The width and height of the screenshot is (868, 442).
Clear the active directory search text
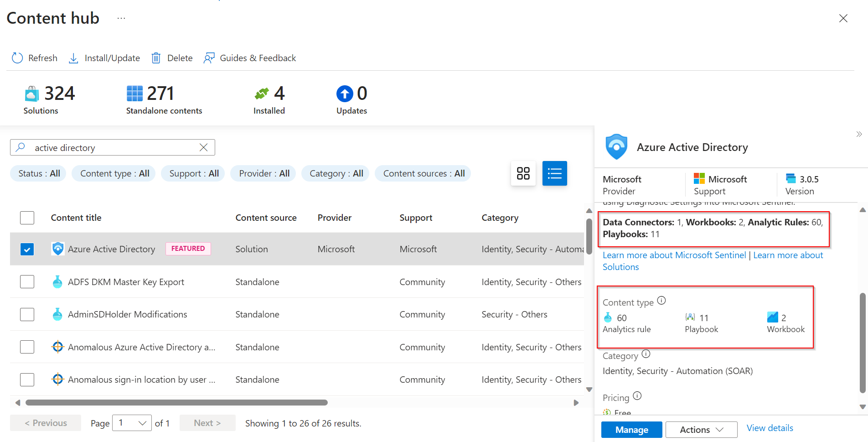(x=204, y=147)
